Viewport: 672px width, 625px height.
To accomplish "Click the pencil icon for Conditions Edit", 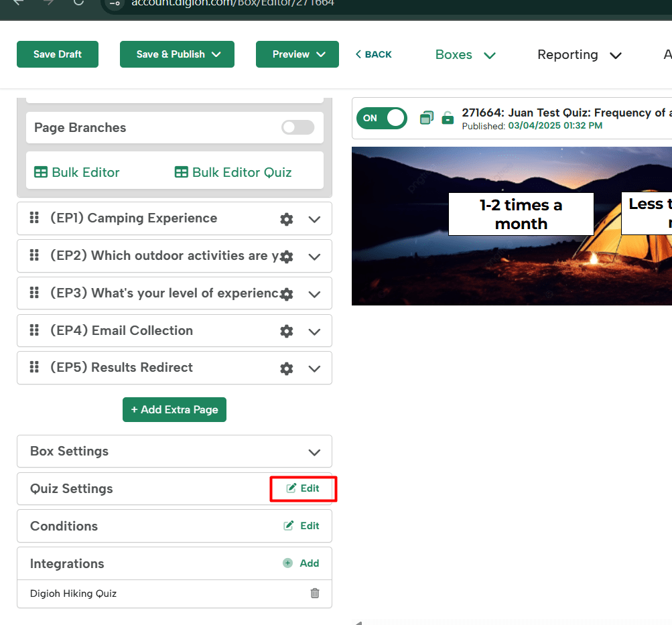I will click(288, 526).
